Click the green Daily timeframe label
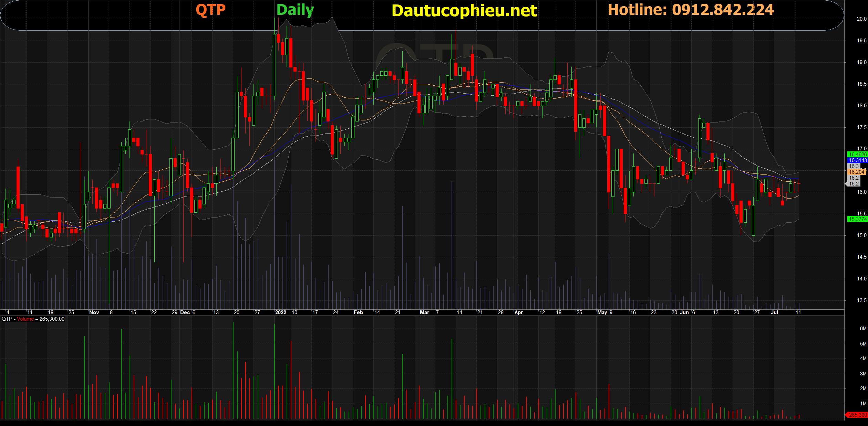Image resolution: width=868 pixels, height=426 pixels. click(295, 10)
